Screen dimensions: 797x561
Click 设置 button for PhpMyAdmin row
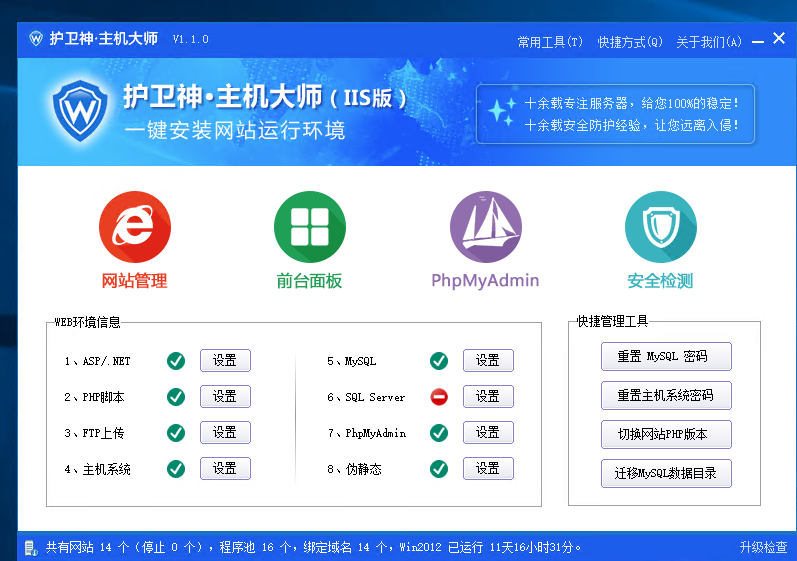(x=488, y=432)
